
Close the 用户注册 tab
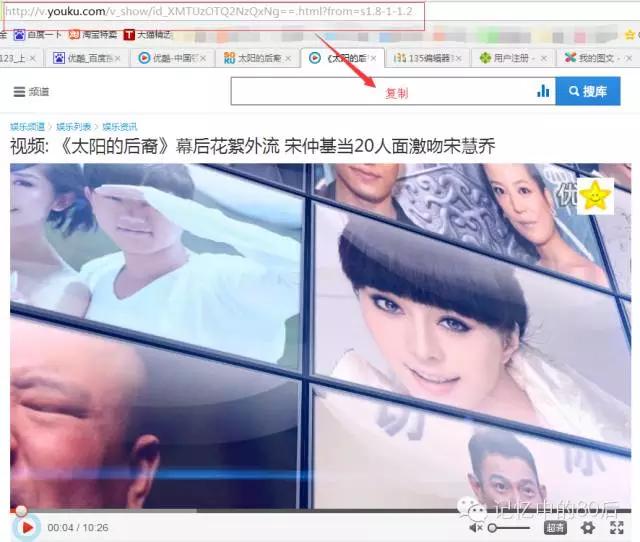544,59
